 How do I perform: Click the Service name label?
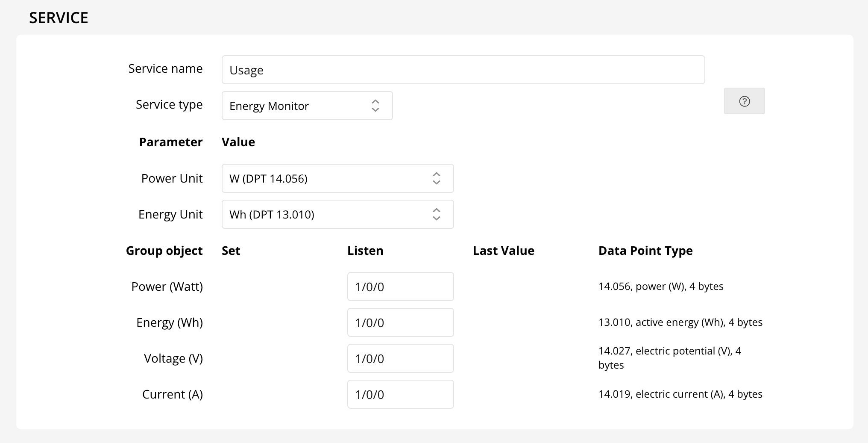pyautogui.click(x=165, y=69)
